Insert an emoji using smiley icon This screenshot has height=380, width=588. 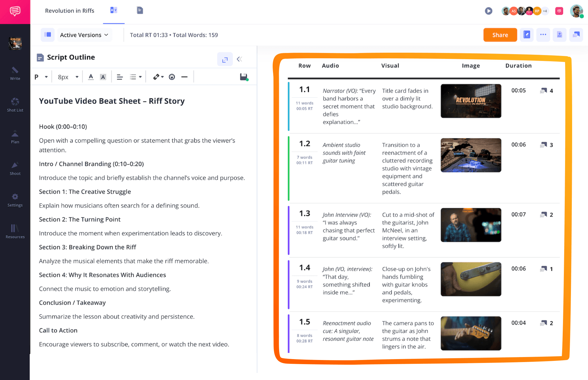click(172, 77)
